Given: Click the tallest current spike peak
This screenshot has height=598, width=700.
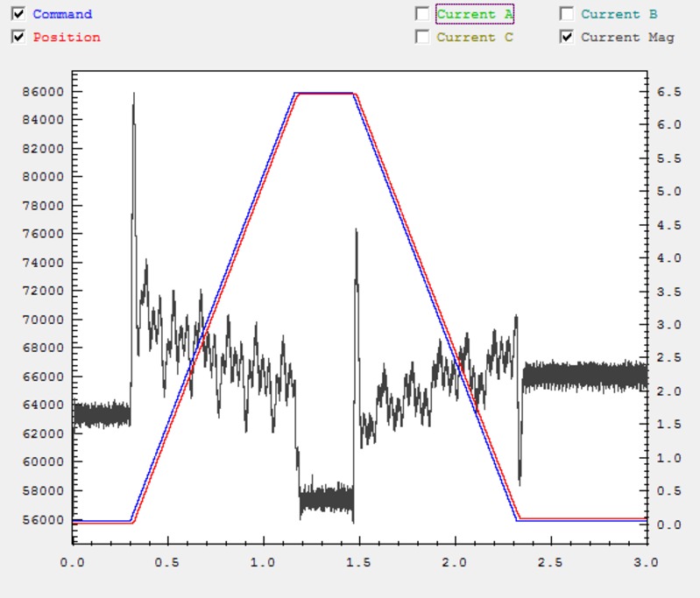Looking at the screenshot, I should point(133,95).
